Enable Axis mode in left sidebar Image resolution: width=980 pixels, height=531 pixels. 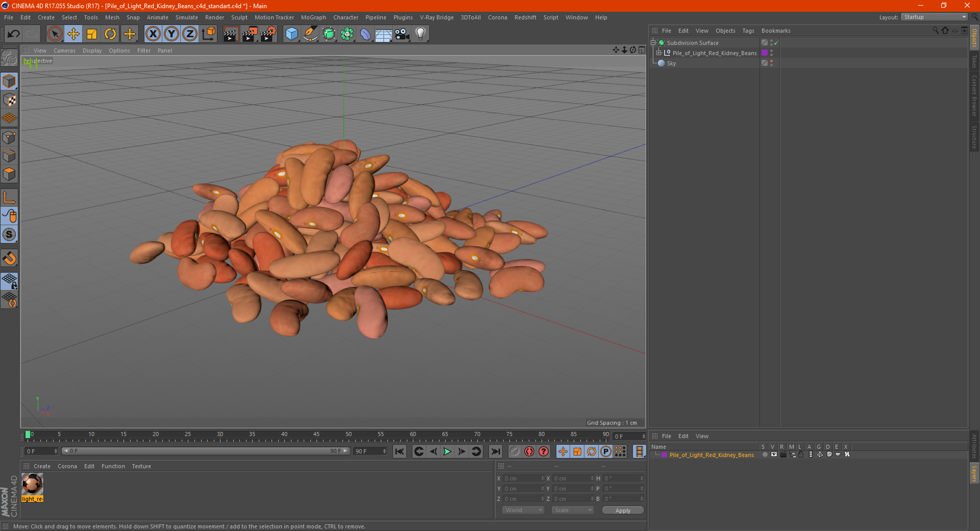click(9, 197)
